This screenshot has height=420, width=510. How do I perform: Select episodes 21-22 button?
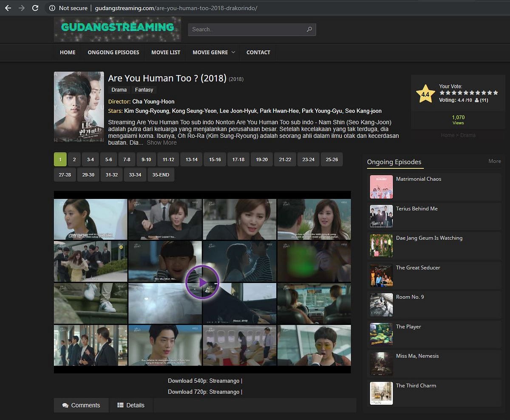point(285,159)
